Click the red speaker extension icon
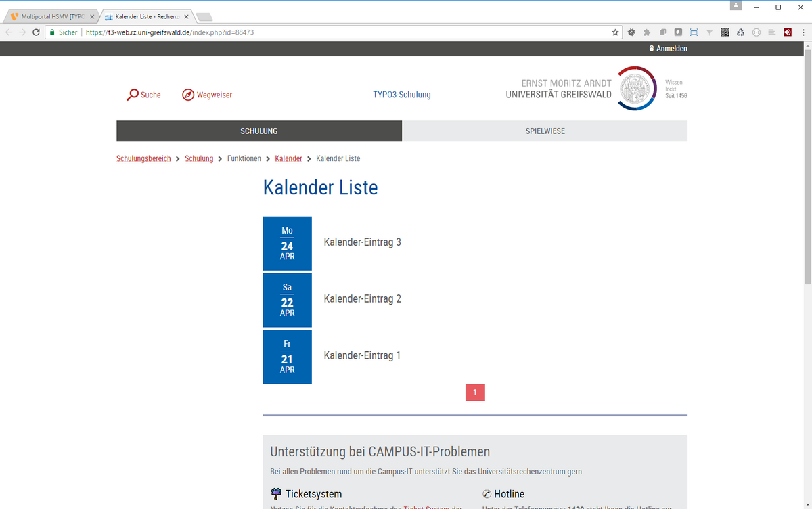812x509 pixels. [788, 32]
